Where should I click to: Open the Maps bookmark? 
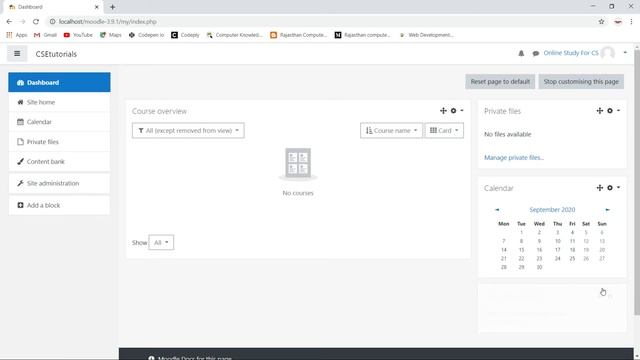click(x=111, y=35)
